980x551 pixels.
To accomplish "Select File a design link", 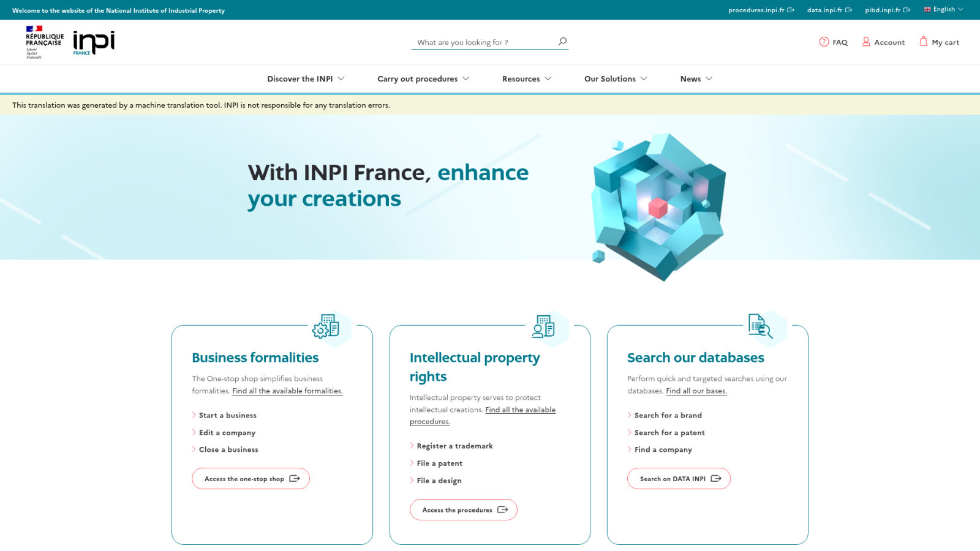I will 439,481.
